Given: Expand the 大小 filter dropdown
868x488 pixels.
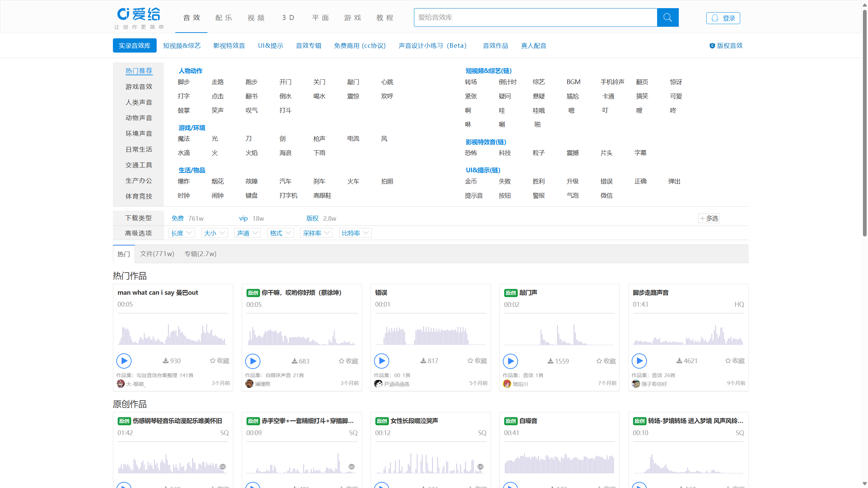Looking at the screenshot, I should [214, 233].
